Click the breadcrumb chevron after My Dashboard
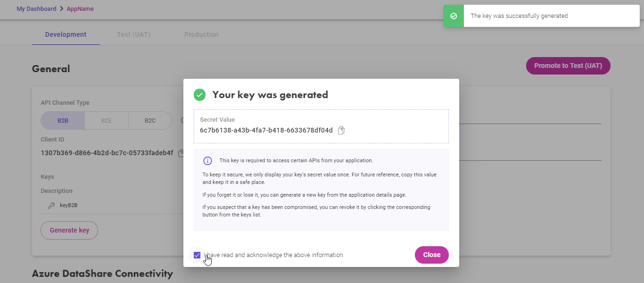Image resolution: width=644 pixels, height=283 pixels. tap(61, 9)
